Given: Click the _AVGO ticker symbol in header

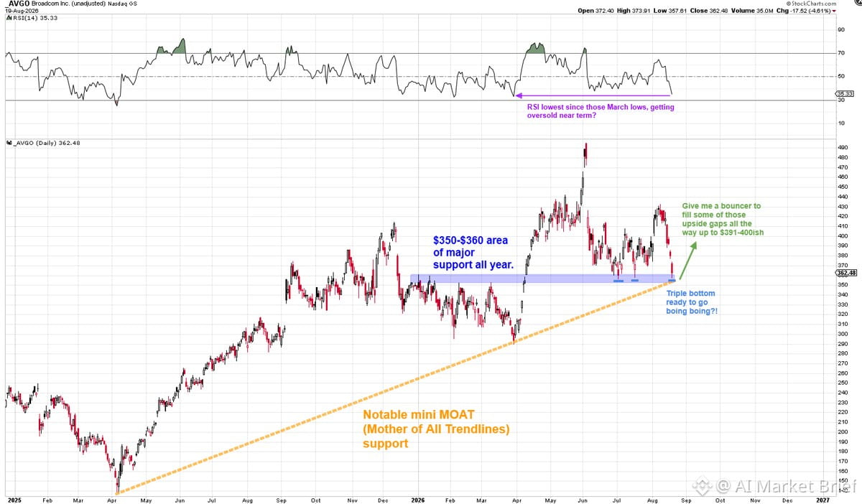Looking at the screenshot, I should (16, 4).
